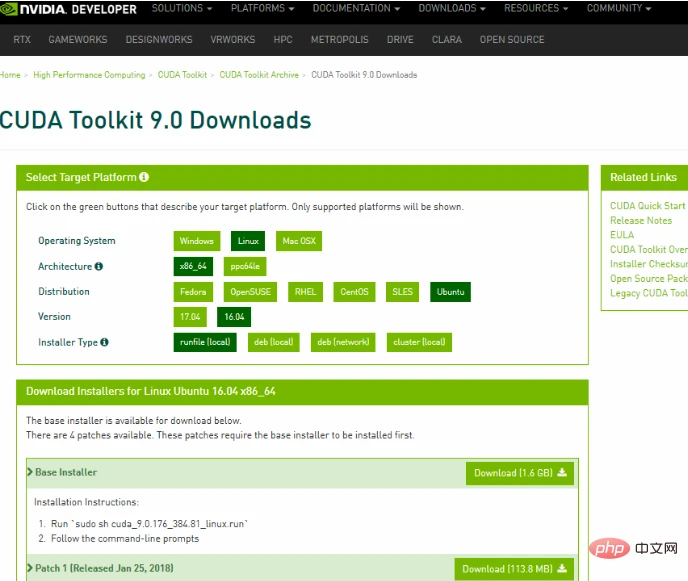This screenshot has width=688, height=581.
Task: Choose x86_64 architecture
Action: 193,266
